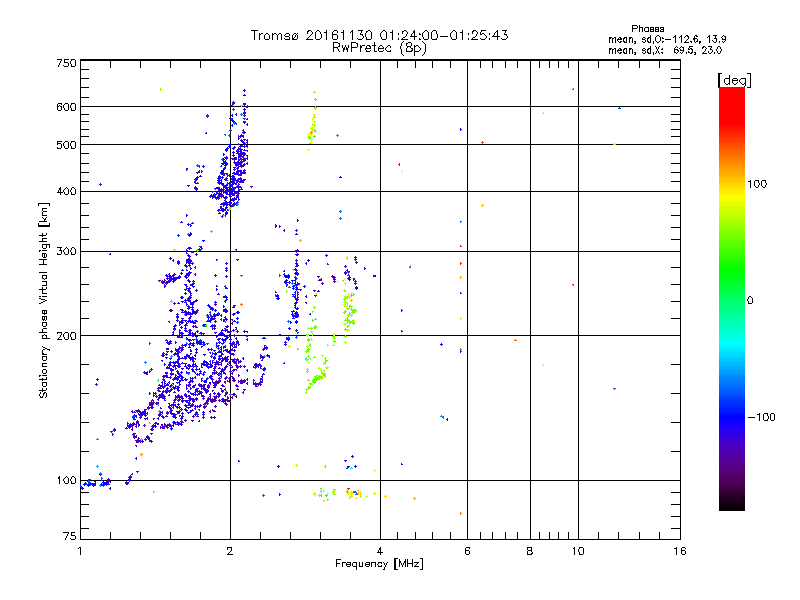Viewport: 800px width, 600px height.
Task: Click the 'mean, sd,O:-112.6, 13.9' line
Action: click(x=667, y=39)
